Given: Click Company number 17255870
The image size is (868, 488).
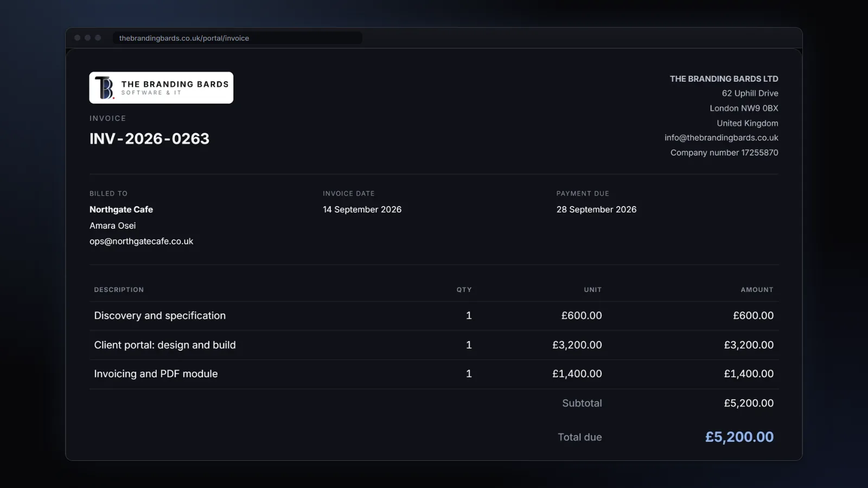Looking at the screenshot, I should coord(724,153).
